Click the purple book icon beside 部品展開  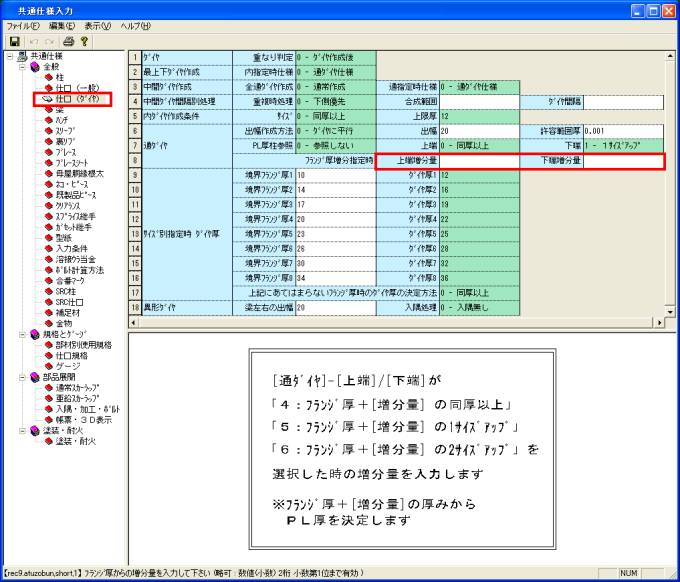(x=36, y=377)
